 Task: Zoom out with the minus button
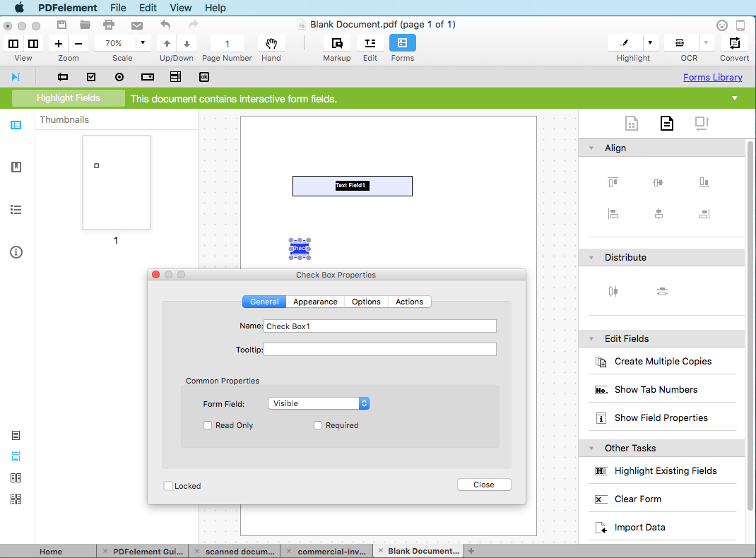click(78, 44)
